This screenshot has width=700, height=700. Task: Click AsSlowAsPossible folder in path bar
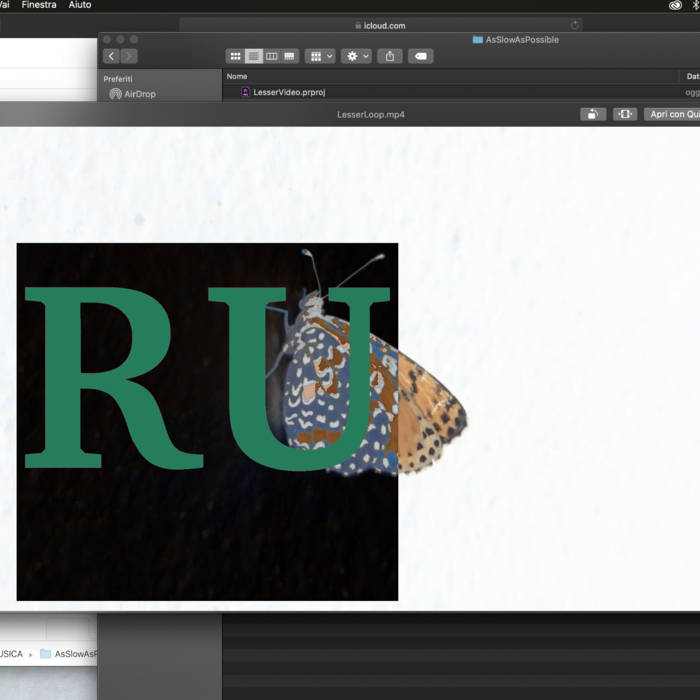click(70, 653)
